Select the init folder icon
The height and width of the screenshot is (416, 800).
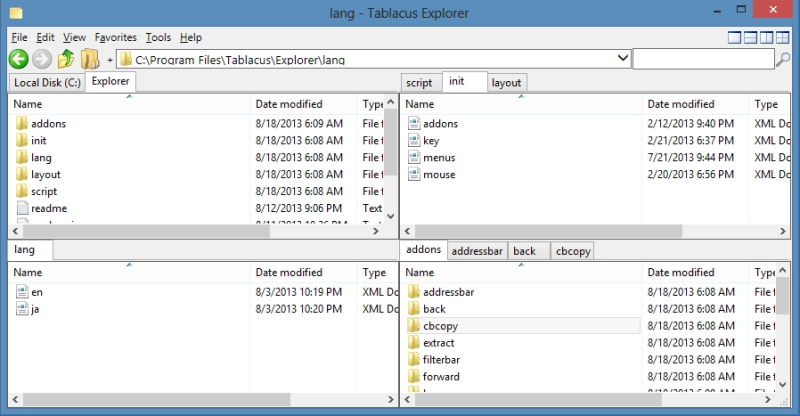(x=21, y=140)
